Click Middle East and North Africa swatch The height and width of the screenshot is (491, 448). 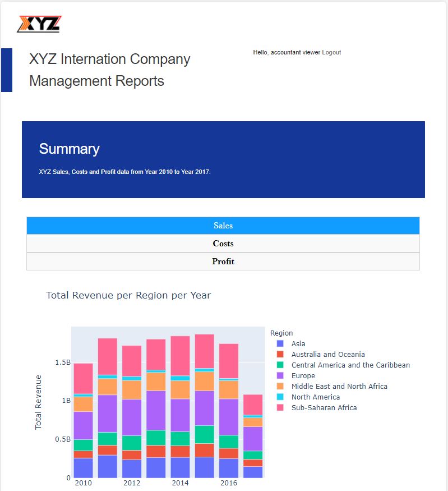(280, 386)
